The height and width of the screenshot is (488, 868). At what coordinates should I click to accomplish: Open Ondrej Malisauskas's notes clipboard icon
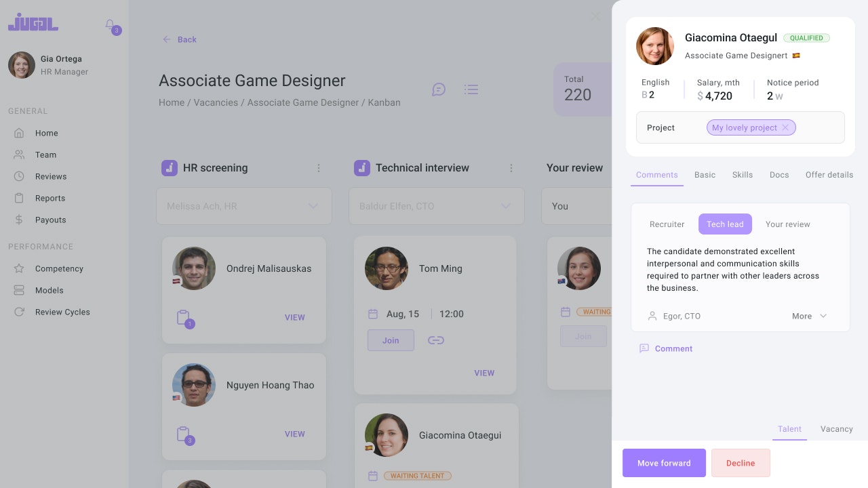tap(184, 318)
